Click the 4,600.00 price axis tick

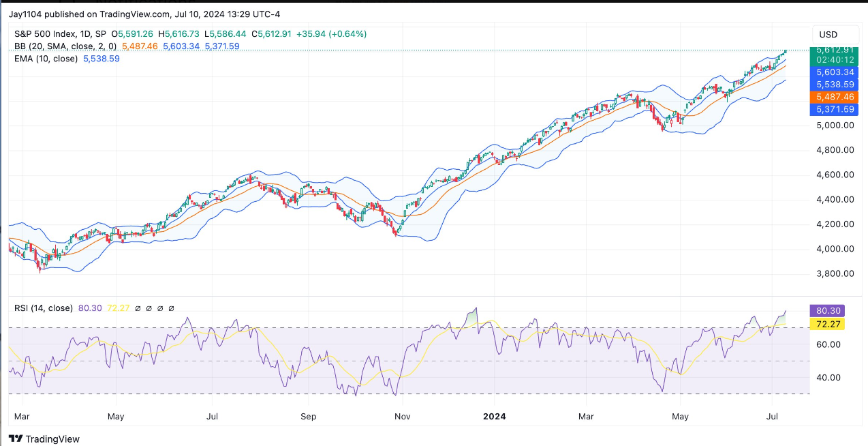834,175
